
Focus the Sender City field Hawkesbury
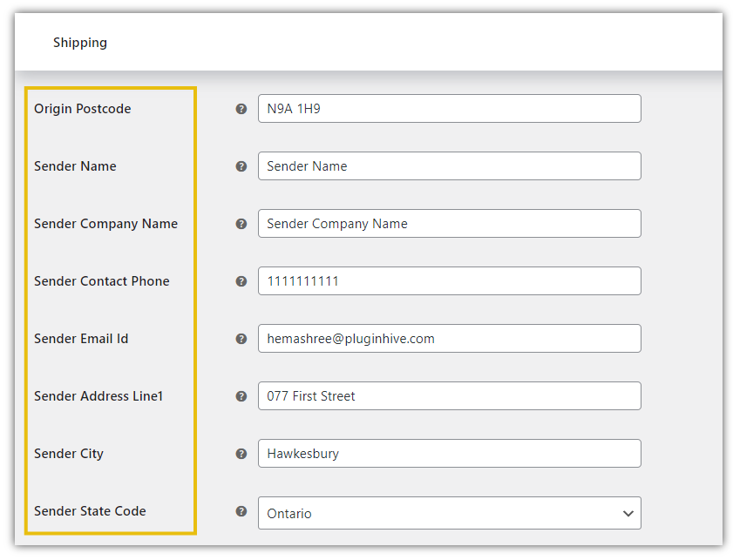click(449, 453)
